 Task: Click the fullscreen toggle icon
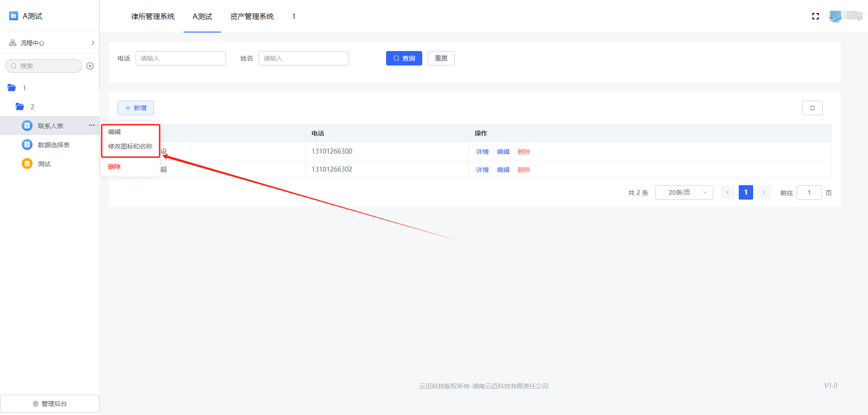[x=816, y=16]
